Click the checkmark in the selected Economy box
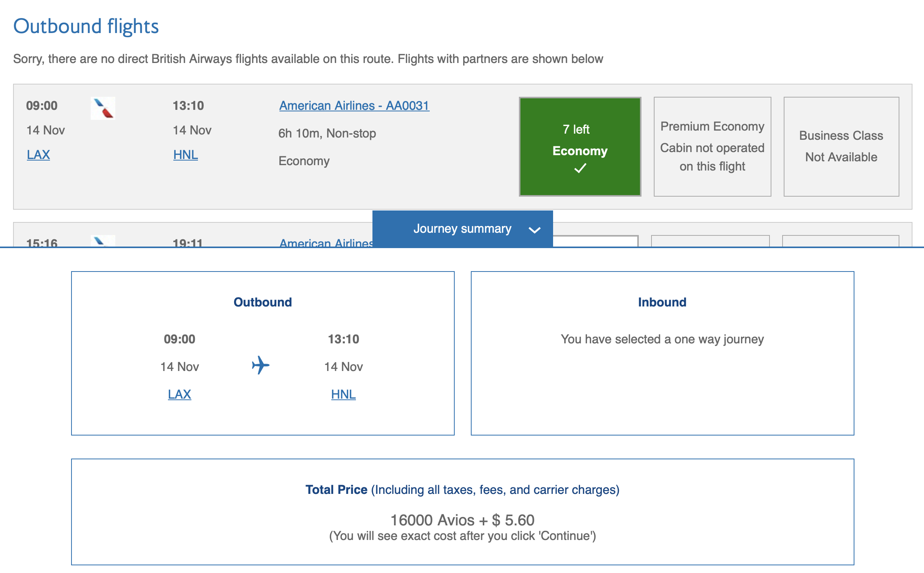This screenshot has height=573, width=924. [580, 168]
